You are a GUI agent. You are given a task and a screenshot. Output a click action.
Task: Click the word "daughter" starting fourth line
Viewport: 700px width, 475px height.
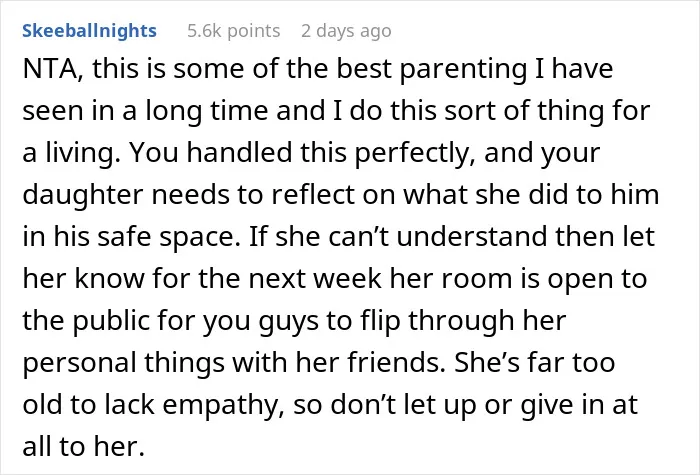tap(83, 195)
